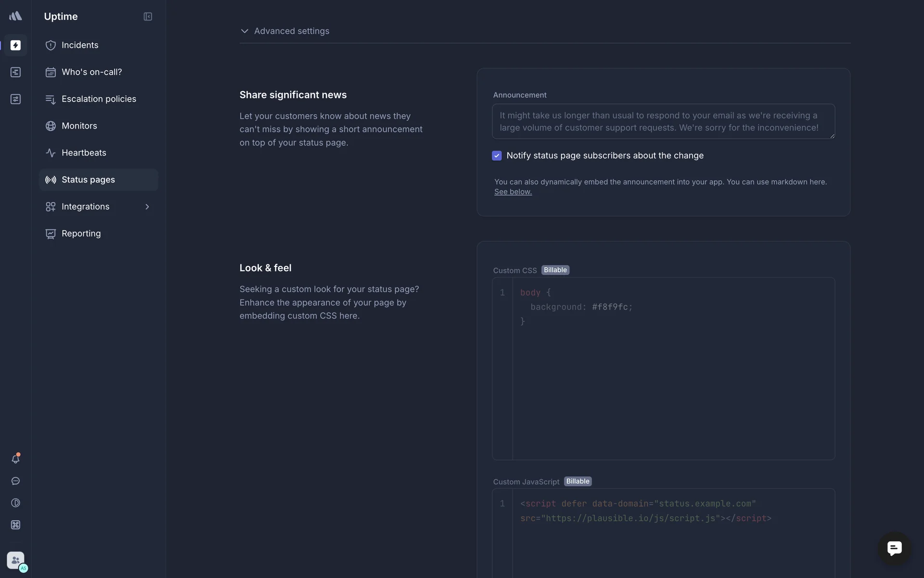The image size is (924, 578).
Task: Click the lightning bolt Uptime icon
Action: [x=15, y=45]
